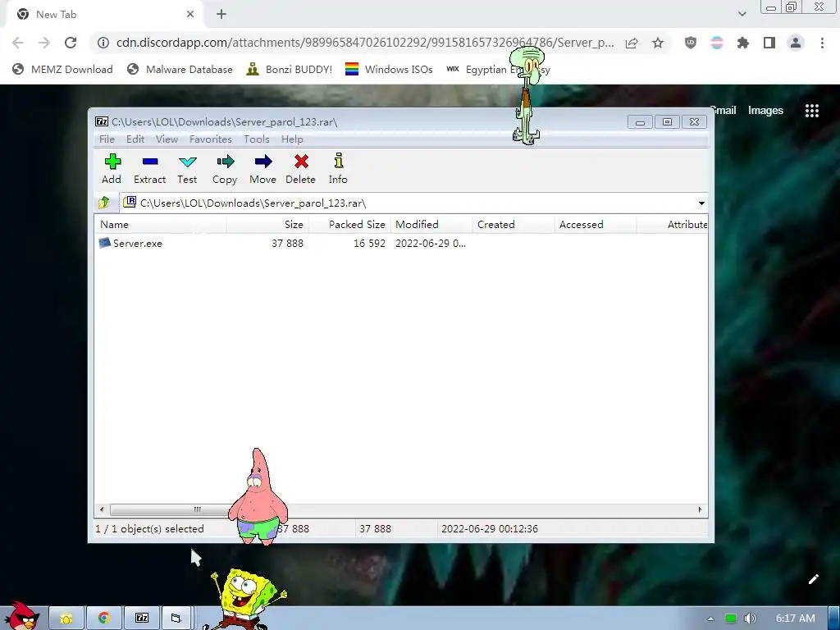Viewport: 840px width, 630px height.
Task: Open Chrome tab search chevron
Action: coord(742,14)
